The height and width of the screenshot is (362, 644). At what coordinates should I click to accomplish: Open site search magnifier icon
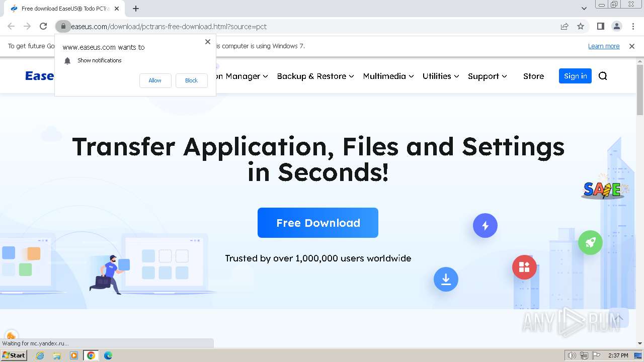603,76
